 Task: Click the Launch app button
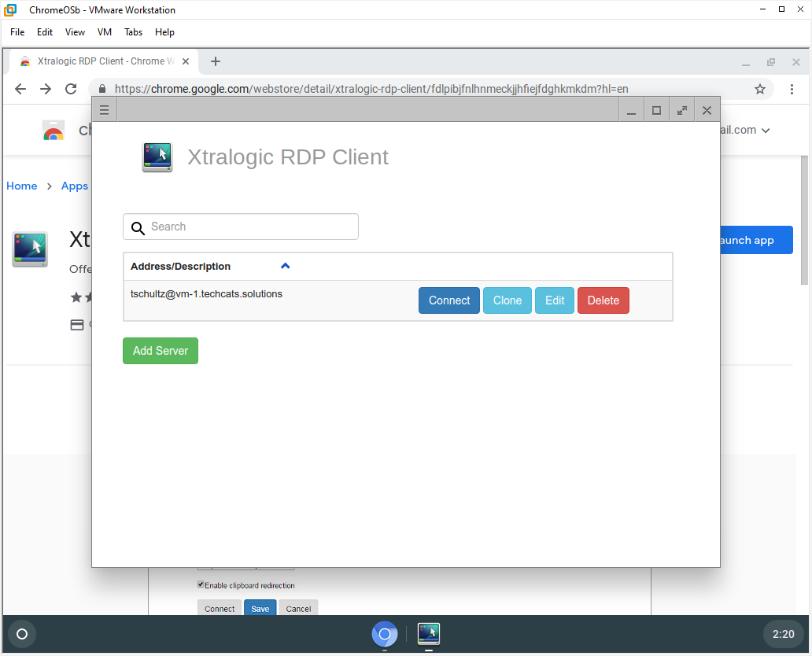756,240
